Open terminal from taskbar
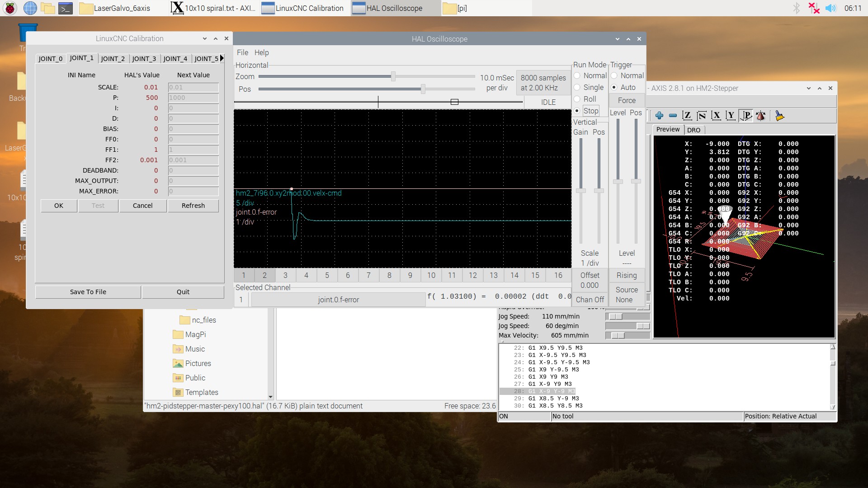Screen dimensions: 868x488 tap(66, 8)
